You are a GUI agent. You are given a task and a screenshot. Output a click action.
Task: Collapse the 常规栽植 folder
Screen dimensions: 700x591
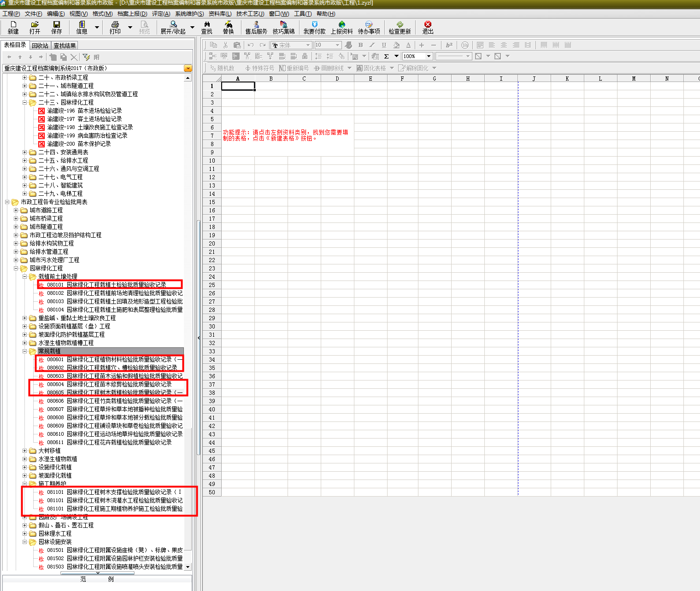click(x=25, y=351)
